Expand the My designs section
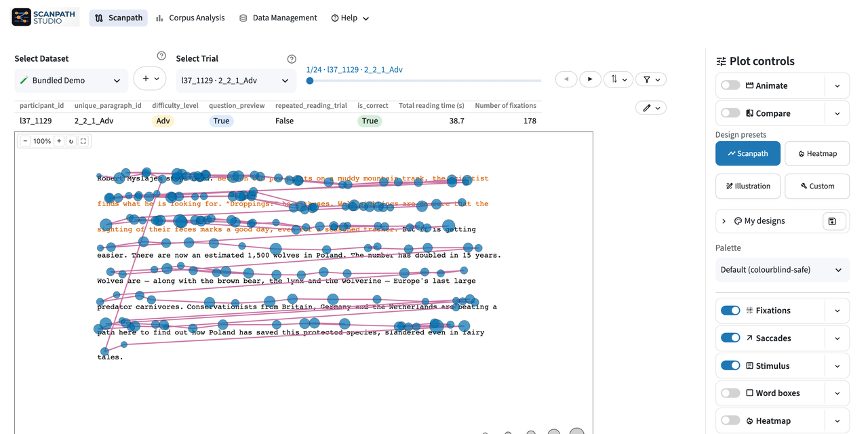This screenshot has width=868, height=434. pos(724,221)
